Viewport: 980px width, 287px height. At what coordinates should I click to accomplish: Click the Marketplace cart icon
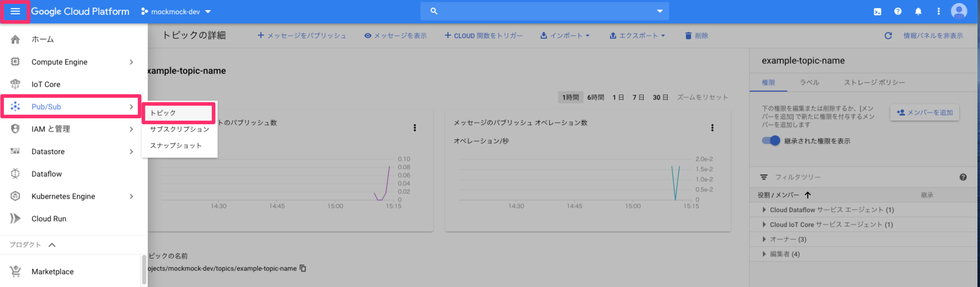coord(15,271)
